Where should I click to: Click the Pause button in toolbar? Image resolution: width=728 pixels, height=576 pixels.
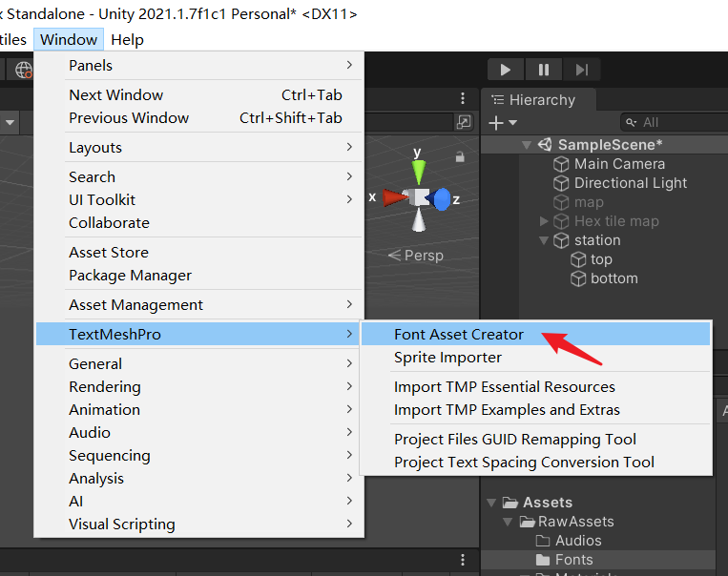tap(544, 70)
